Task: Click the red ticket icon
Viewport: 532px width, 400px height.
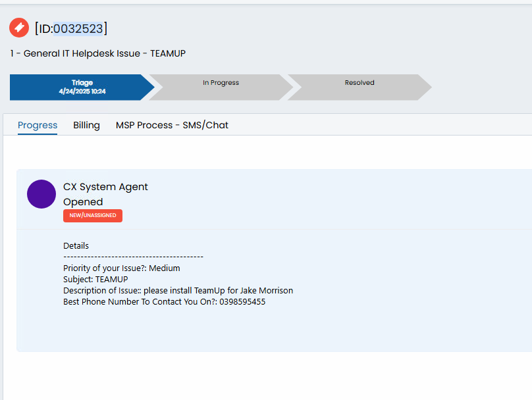Action: (19, 28)
